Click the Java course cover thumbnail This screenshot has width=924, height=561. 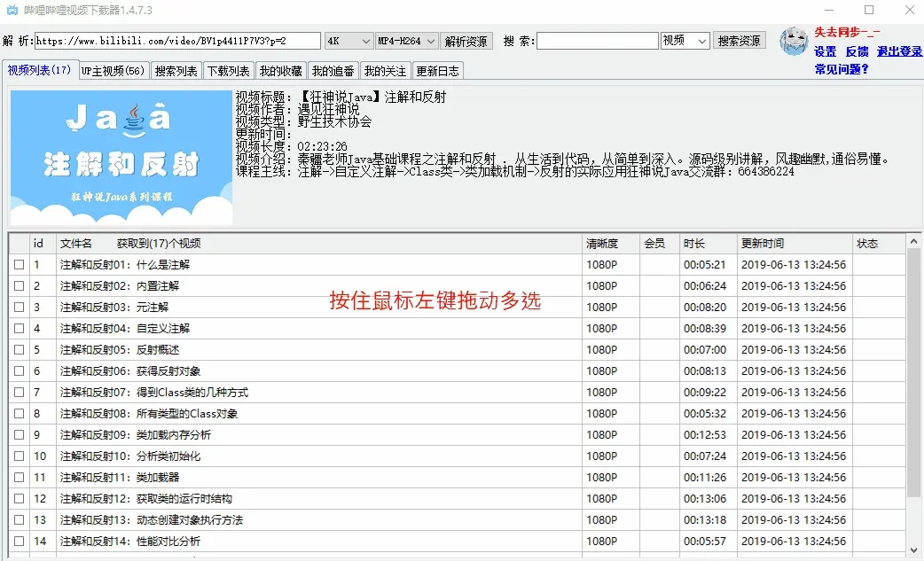pos(121,157)
